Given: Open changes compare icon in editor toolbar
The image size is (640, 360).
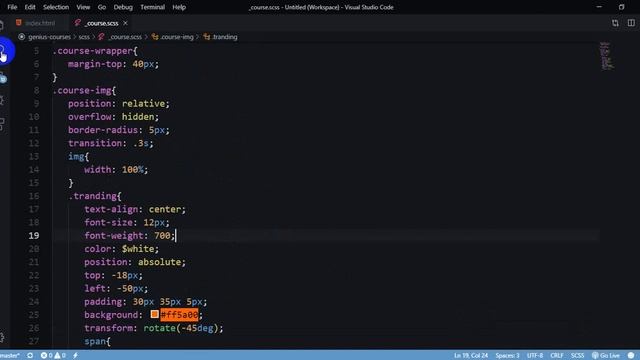Looking at the screenshot, I should coord(615,23).
